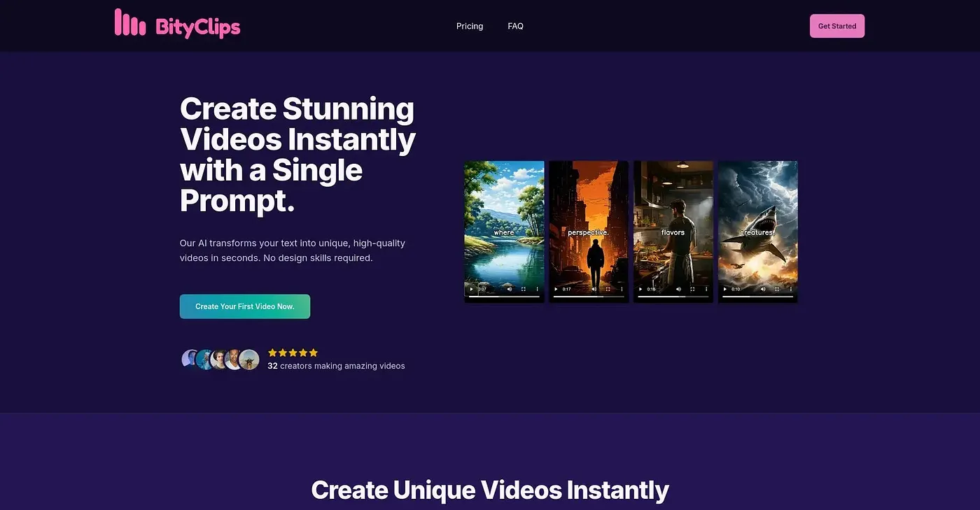980x510 pixels.
Task: Mute the 'creatures' shark video
Action: coord(763,289)
